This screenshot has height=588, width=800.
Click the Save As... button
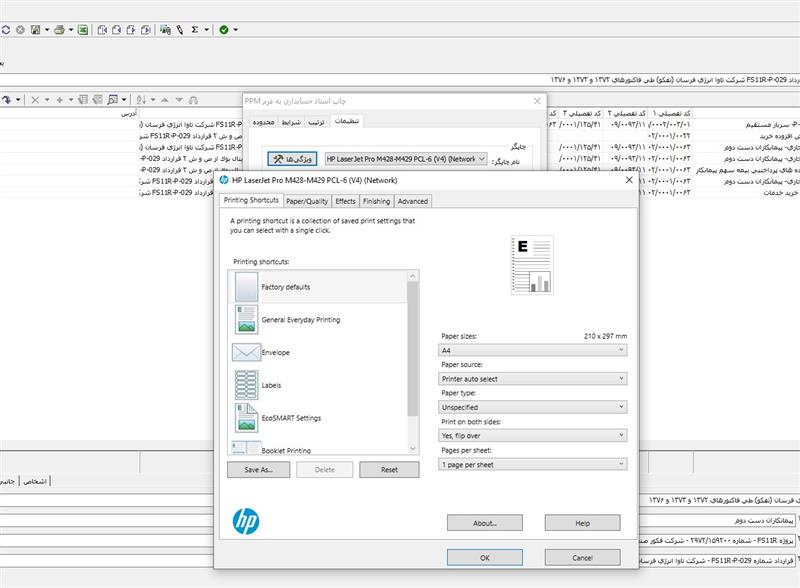click(258, 469)
